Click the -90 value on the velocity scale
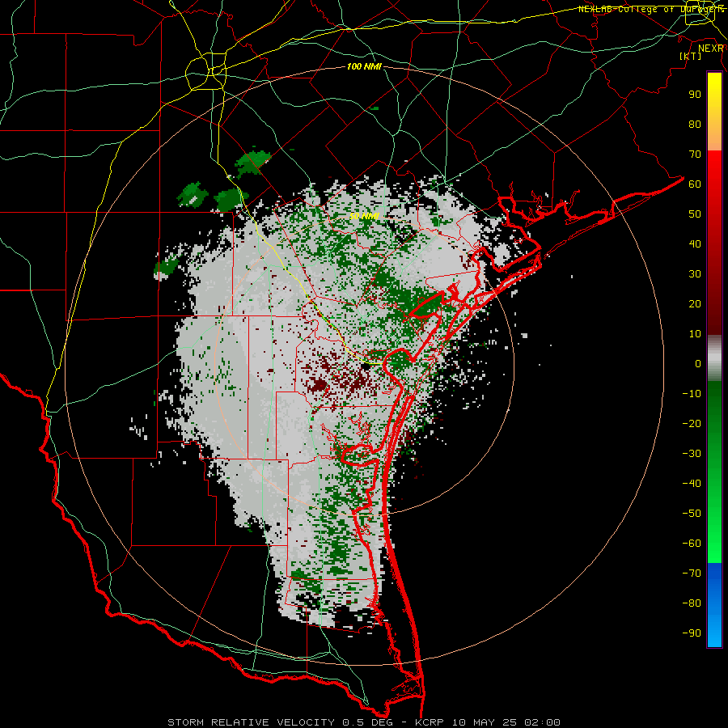The image size is (728, 728). point(692,633)
